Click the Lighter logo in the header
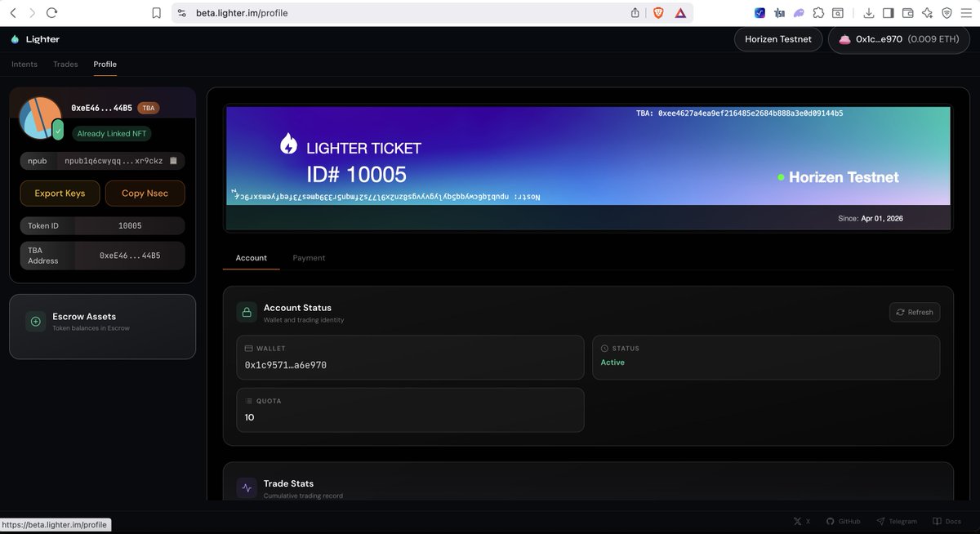 35,39
